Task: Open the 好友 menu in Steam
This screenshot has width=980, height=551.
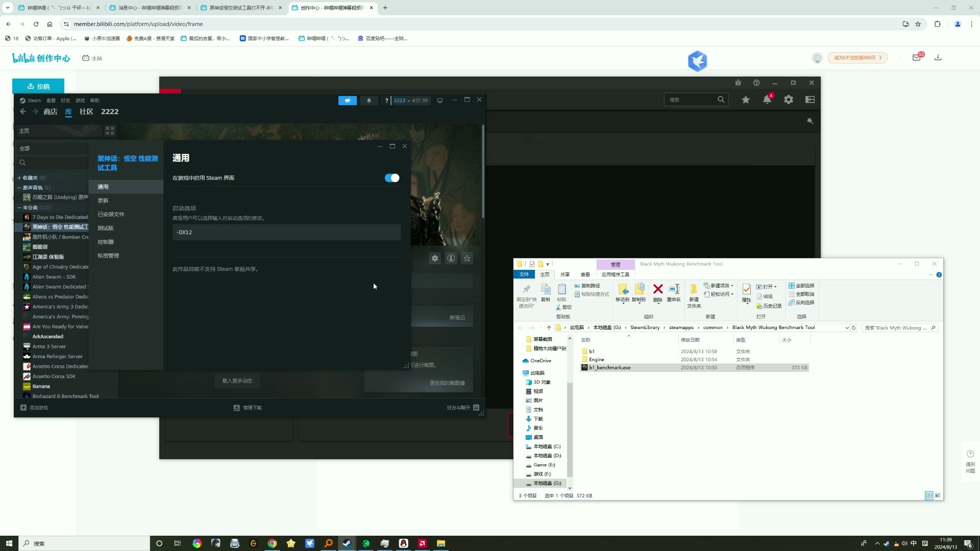Action: [65, 101]
